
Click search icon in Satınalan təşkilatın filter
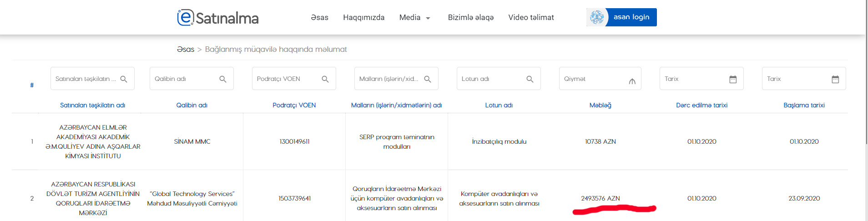tap(124, 79)
